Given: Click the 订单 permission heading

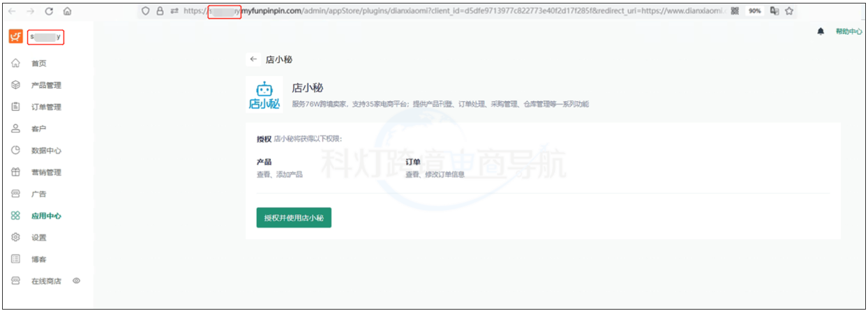Looking at the screenshot, I should (x=413, y=162).
